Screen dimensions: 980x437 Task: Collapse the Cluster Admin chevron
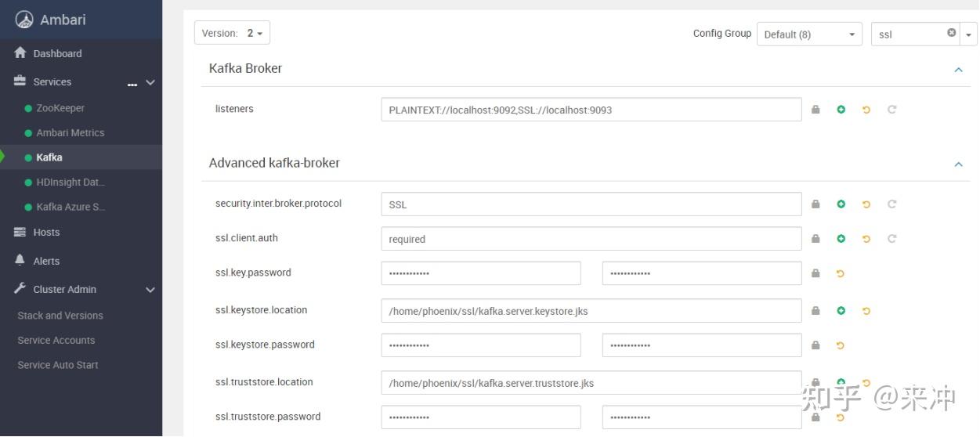150,290
